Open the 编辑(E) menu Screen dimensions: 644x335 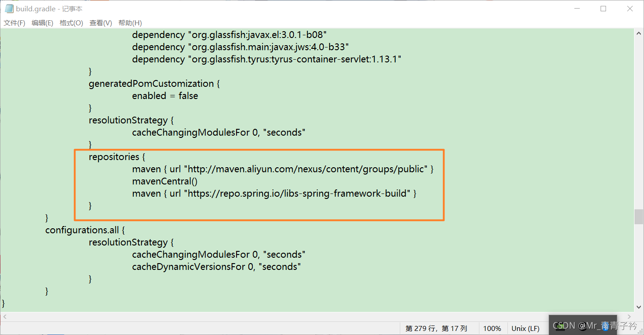(43, 23)
